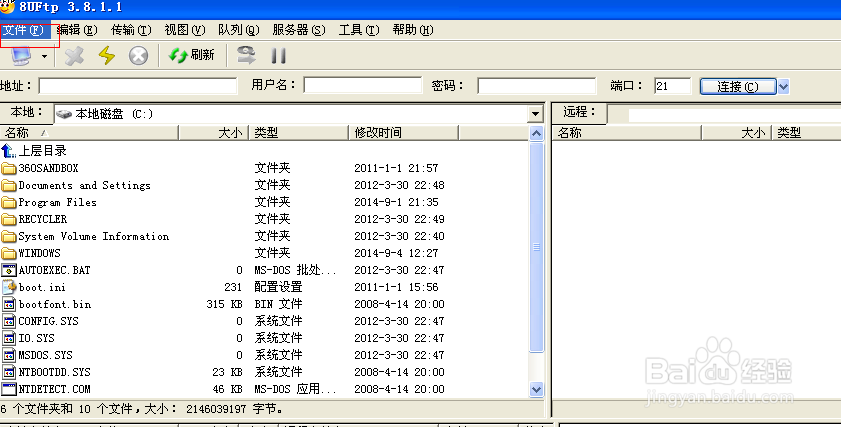Click the 2011-1-1 21:57 date of 360SANDBOX
Viewport: 841px width, 427px height.
click(396, 168)
